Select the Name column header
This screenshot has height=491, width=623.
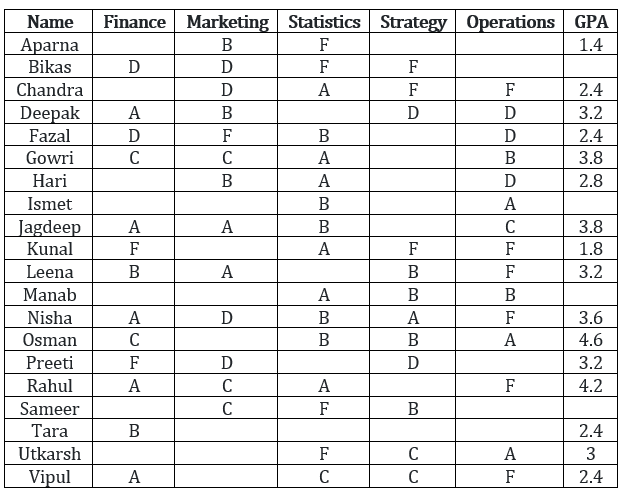point(49,21)
